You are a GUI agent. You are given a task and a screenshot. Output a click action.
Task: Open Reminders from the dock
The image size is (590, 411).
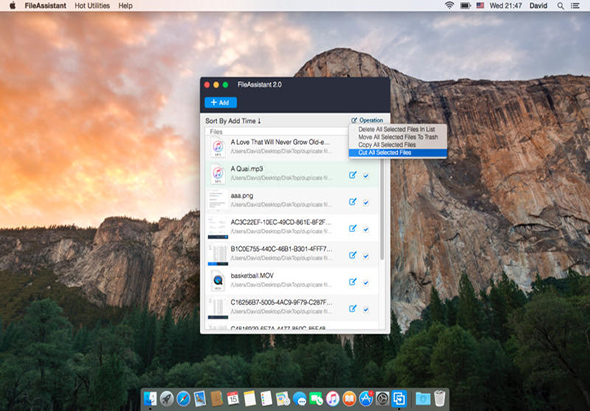click(266, 399)
